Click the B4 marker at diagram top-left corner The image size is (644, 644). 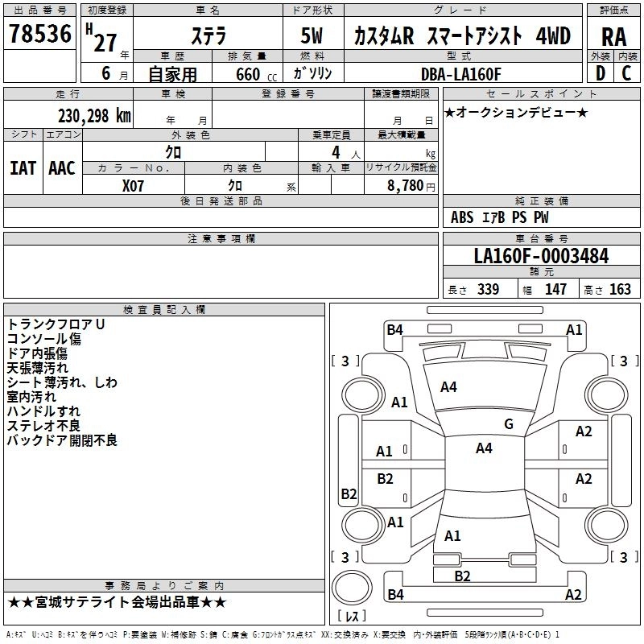point(394,329)
